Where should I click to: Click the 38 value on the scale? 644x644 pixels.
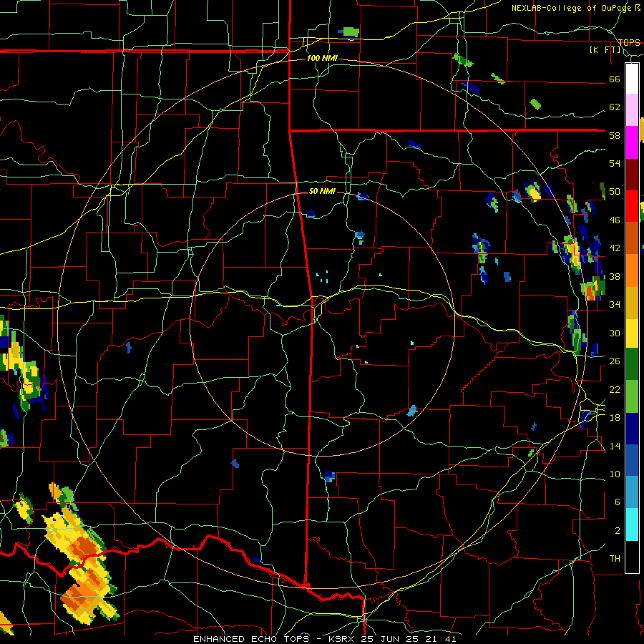615,276
